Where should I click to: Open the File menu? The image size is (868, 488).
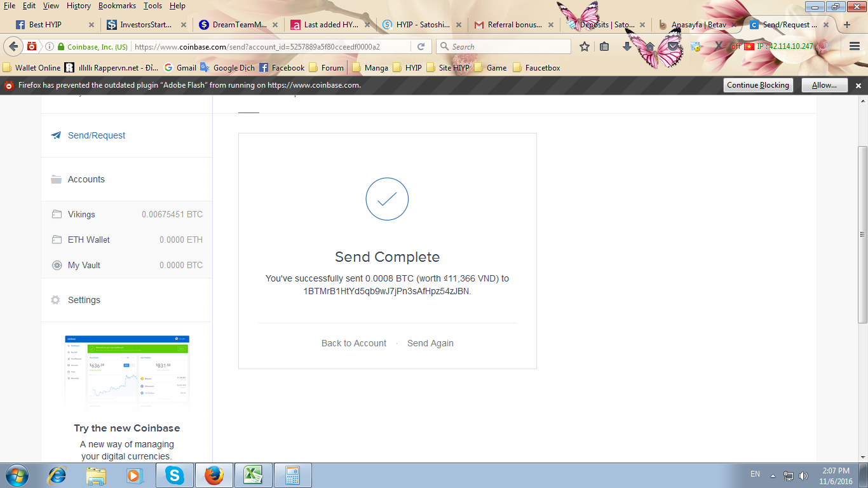[10, 6]
